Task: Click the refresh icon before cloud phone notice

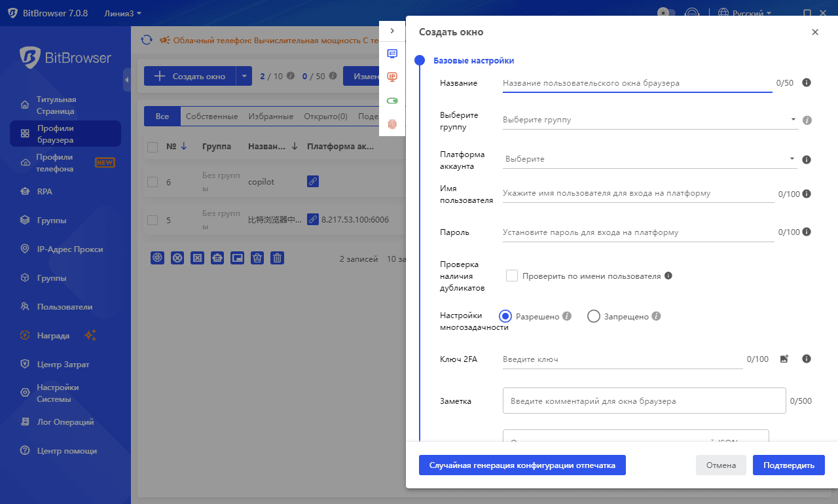Action: [x=147, y=40]
